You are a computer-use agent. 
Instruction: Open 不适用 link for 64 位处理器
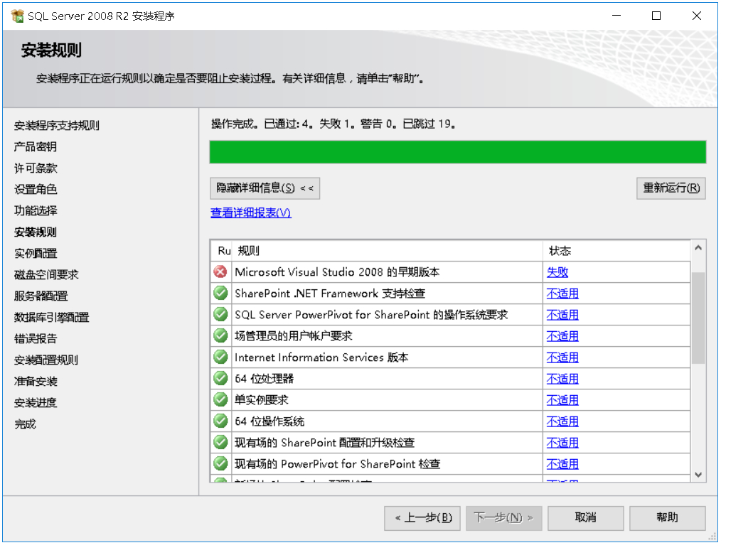(x=562, y=379)
